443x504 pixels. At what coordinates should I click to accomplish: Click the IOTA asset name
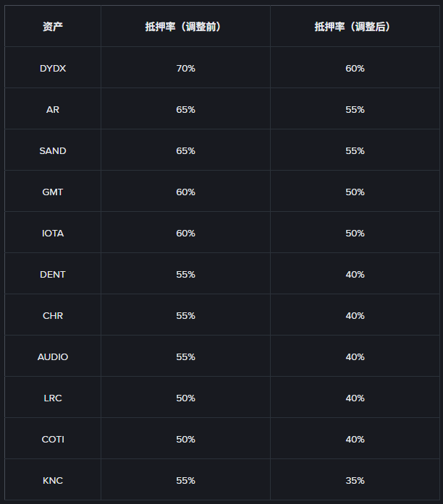coord(53,233)
